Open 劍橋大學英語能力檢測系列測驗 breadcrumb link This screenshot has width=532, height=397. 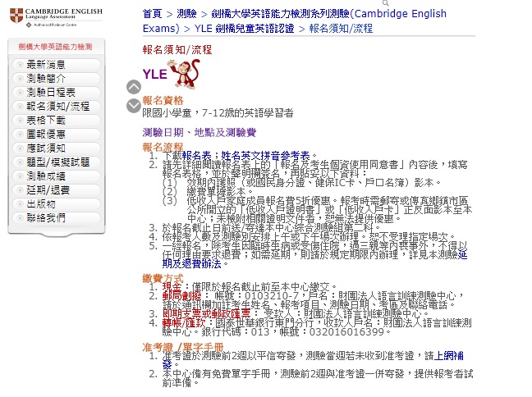295,21
